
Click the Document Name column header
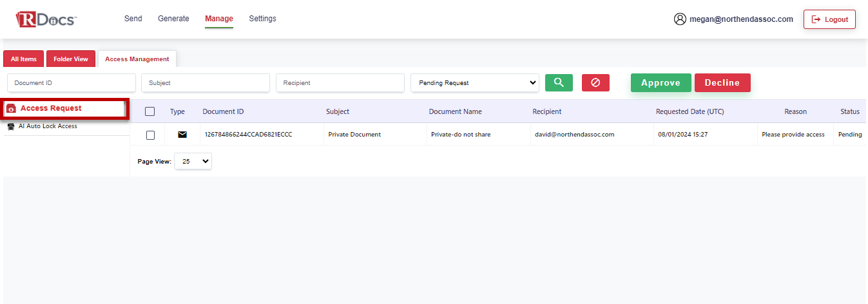tap(456, 111)
